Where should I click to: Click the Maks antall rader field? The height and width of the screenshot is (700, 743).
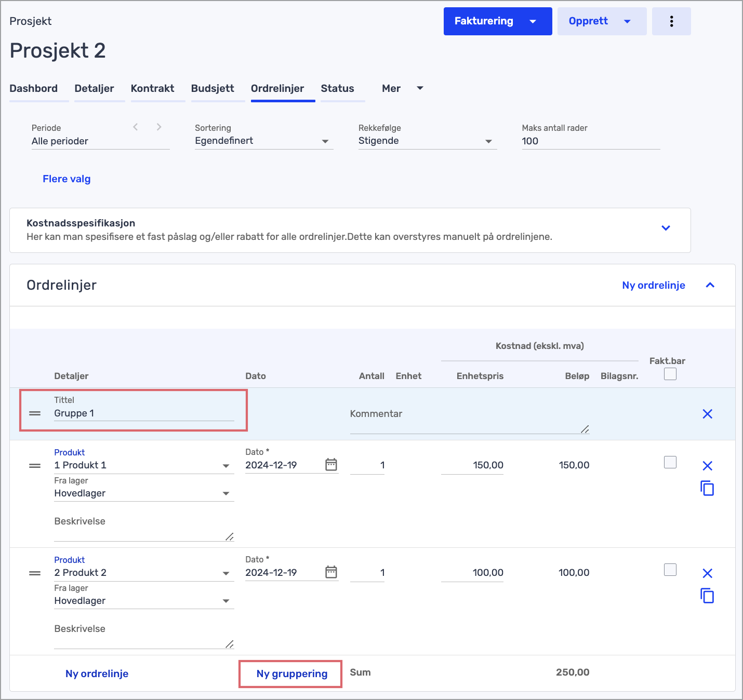coord(591,141)
